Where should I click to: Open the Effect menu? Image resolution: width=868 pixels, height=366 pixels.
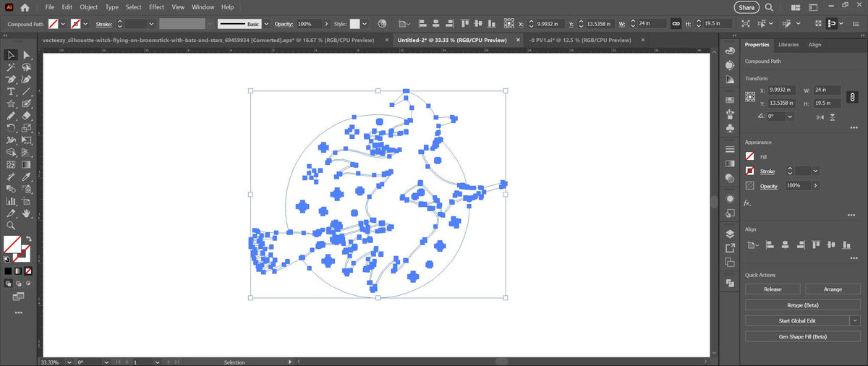click(157, 7)
